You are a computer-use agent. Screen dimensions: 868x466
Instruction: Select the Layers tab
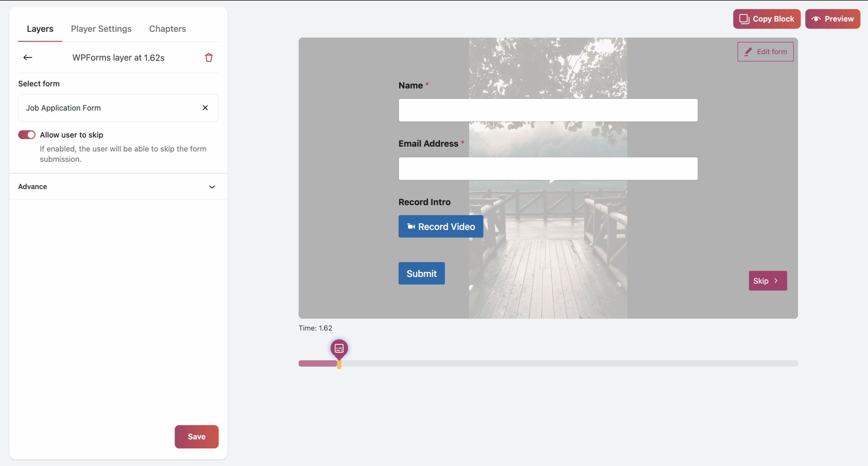pyautogui.click(x=40, y=29)
